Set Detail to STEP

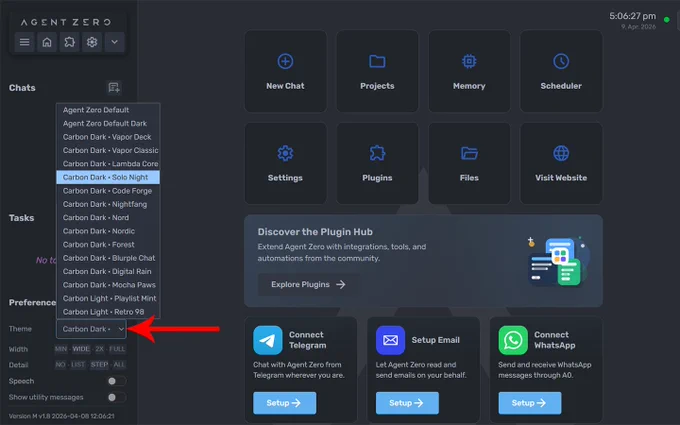[x=99, y=365]
